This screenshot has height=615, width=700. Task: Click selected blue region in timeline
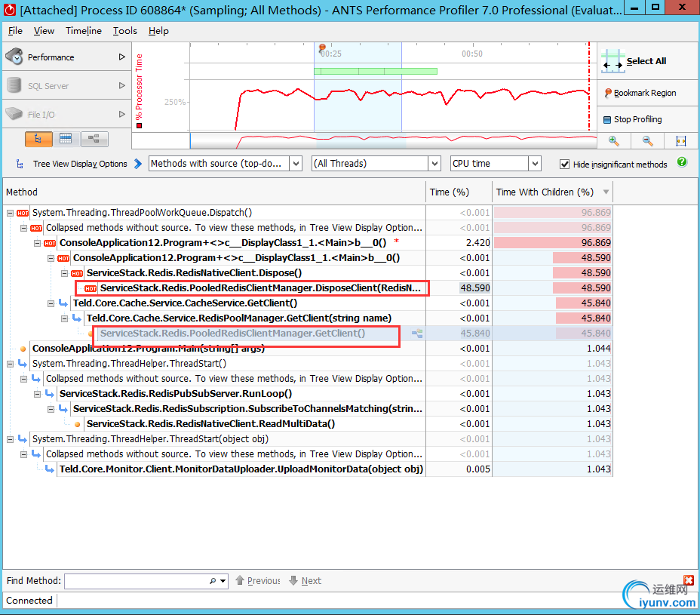coord(358,87)
